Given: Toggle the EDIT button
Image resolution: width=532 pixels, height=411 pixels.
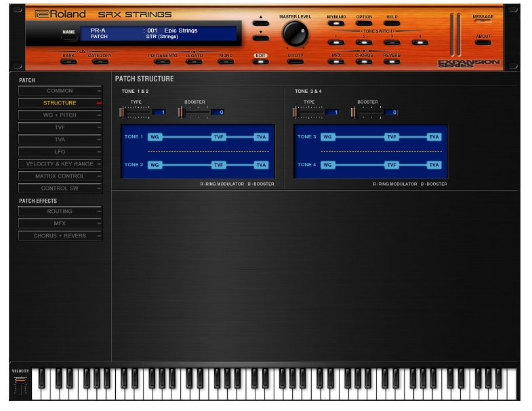Looking at the screenshot, I should tap(260, 62).
